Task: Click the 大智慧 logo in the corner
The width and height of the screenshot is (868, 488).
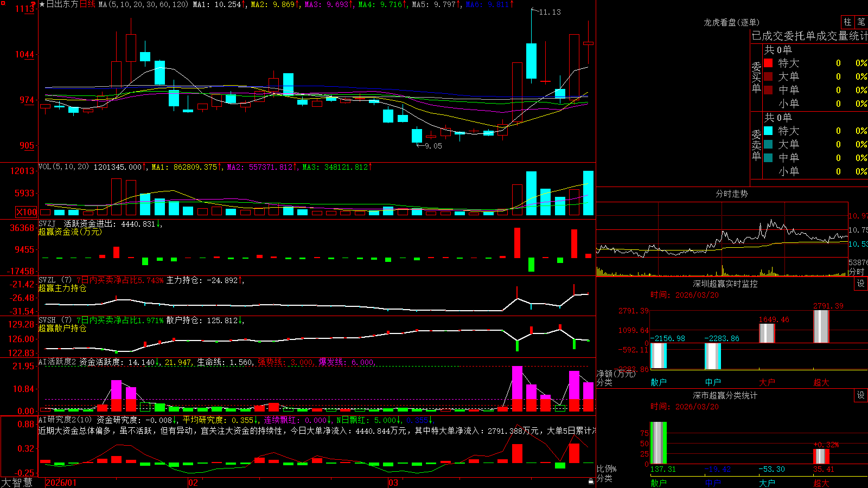Action: tap(17, 483)
